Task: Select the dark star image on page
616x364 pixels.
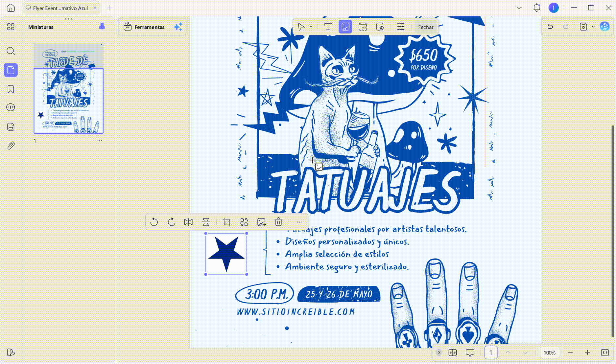Action: pyautogui.click(x=226, y=254)
